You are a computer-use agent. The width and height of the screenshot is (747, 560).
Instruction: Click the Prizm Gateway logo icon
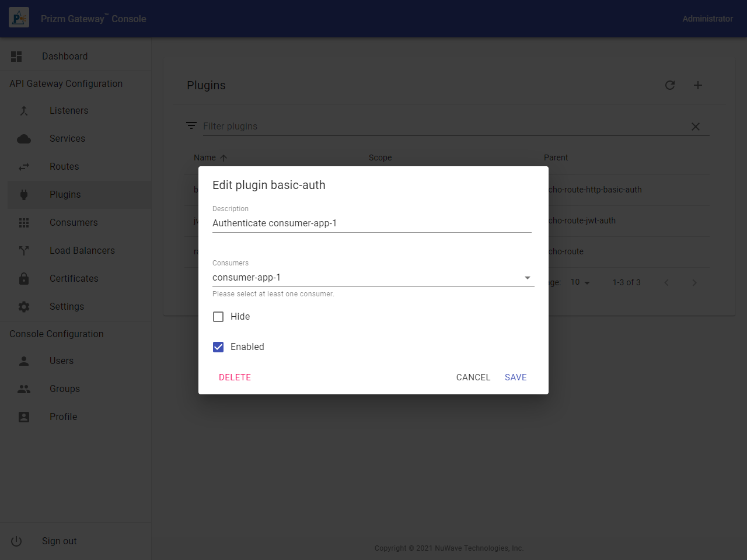(x=19, y=18)
